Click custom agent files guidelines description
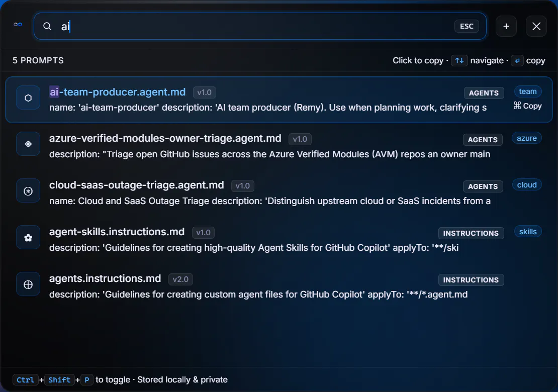This screenshot has height=392, width=558. [x=258, y=295]
